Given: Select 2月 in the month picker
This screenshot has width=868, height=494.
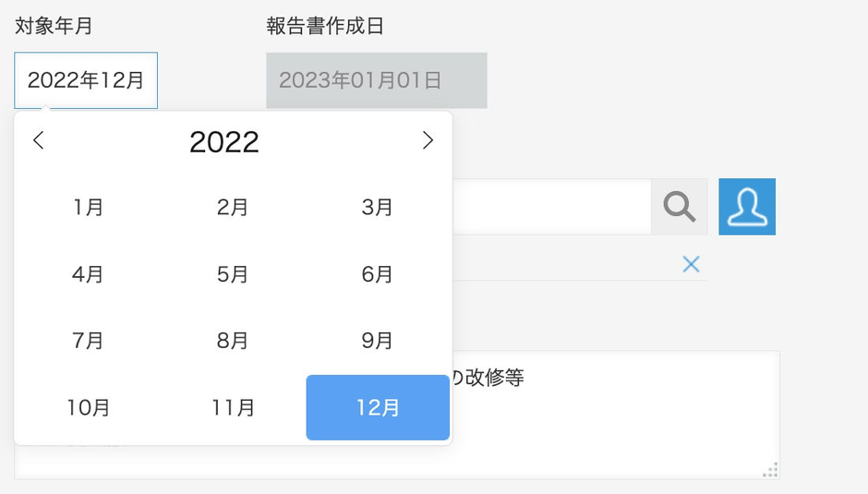Looking at the screenshot, I should point(233,208).
